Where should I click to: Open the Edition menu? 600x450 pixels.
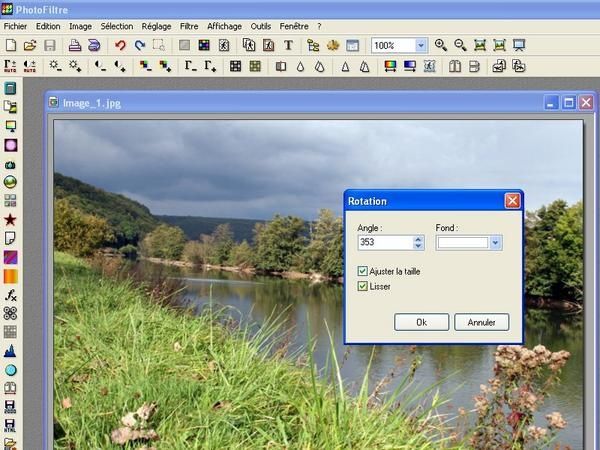[x=48, y=26]
